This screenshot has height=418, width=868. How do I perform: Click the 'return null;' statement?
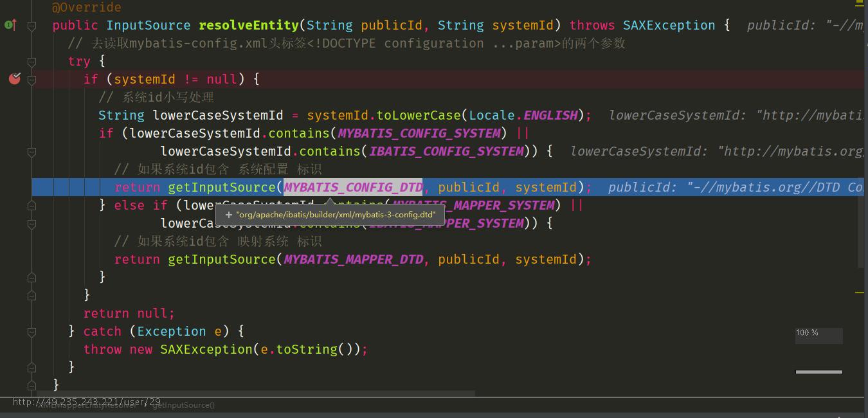[129, 313]
